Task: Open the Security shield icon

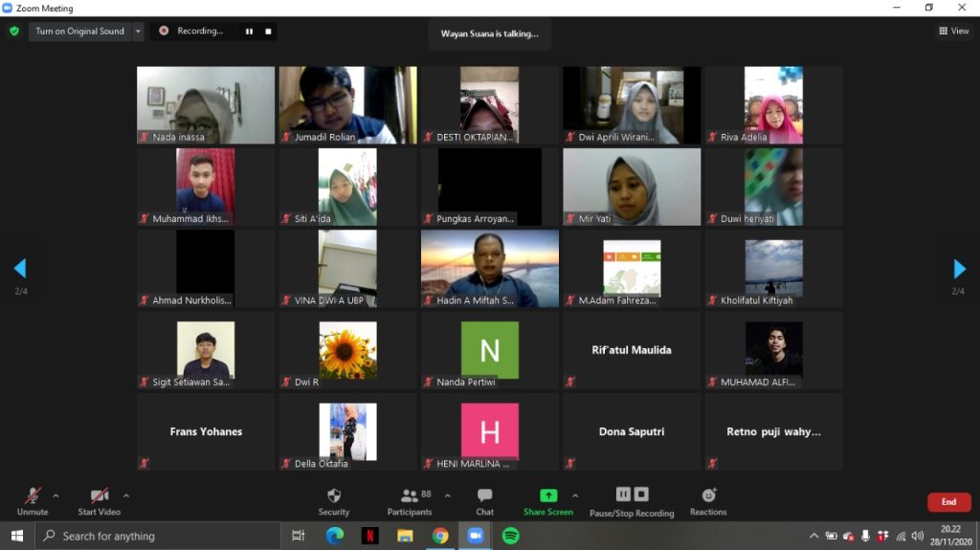Action: (333, 495)
